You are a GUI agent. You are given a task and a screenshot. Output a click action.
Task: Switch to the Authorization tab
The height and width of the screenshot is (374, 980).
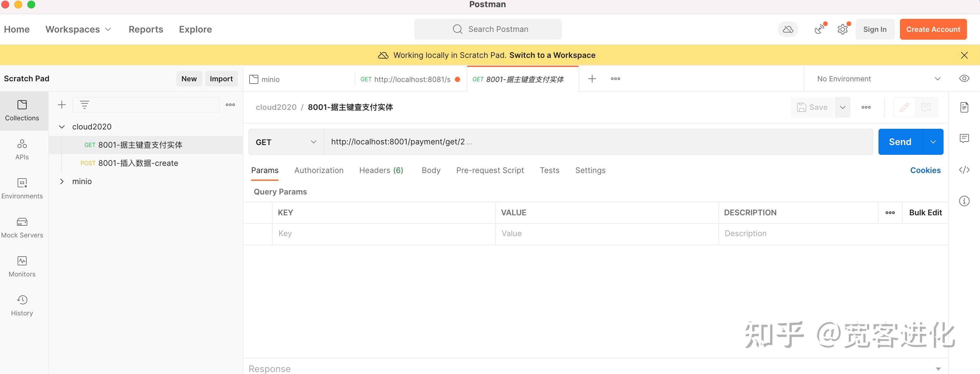pyautogui.click(x=319, y=170)
